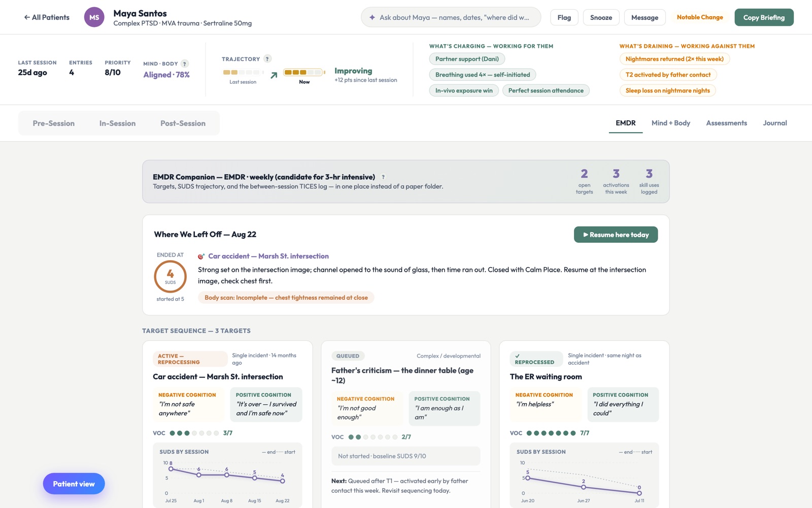Open the Assessments tab
This screenshot has height=508, width=812.
[726, 123]
